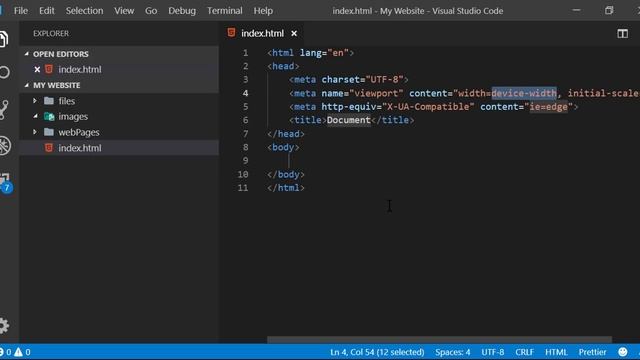The height and width of the screenshot is (360, 640).
Task: Open the Edit menu
Action: (x=47, y=11)
